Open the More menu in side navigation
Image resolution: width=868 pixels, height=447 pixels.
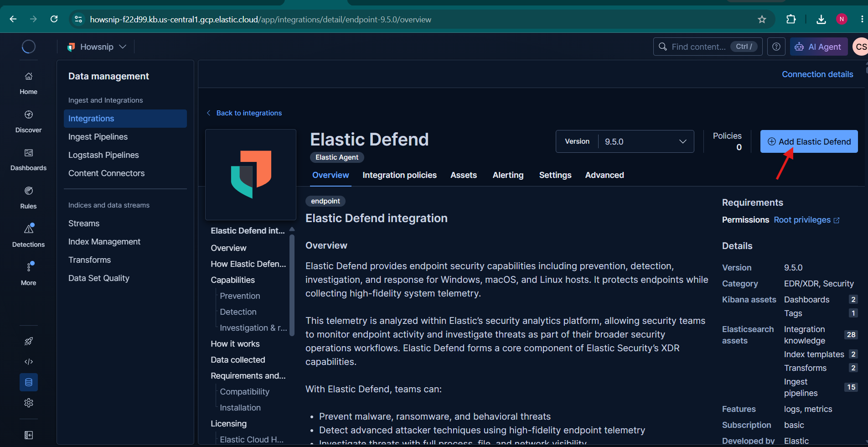(28, 275)
